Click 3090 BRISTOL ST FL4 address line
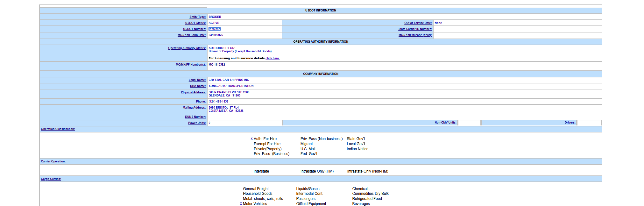The image size is (644, 206). (x=223, y=108)
